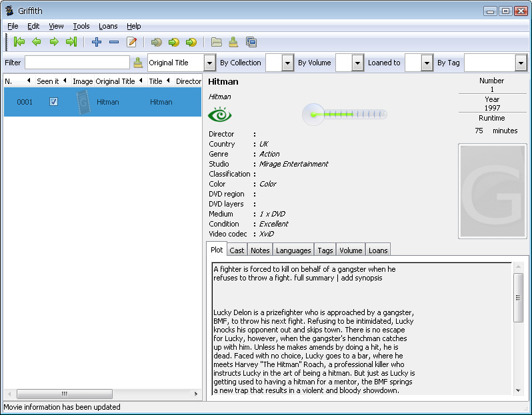Open the Tools menu

coord(81,26)
